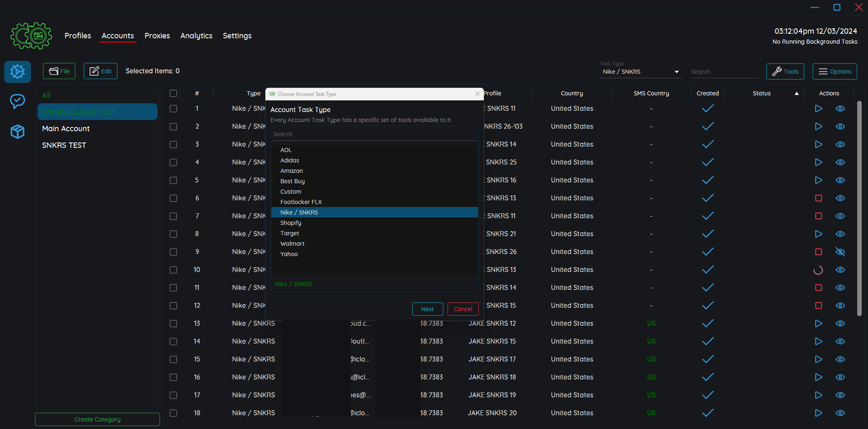The width and height of the screenshot is (868, 429).
Task: Click the gear settings sidebar icon
Action: click(18, 72)
